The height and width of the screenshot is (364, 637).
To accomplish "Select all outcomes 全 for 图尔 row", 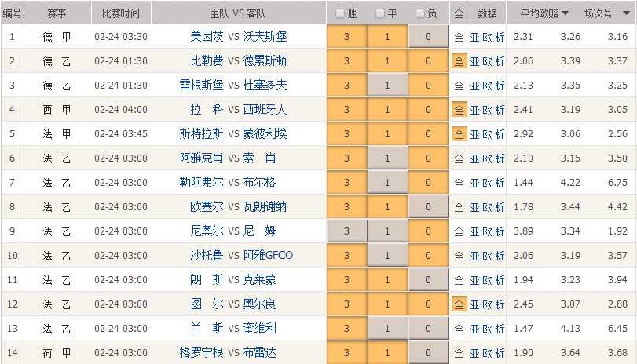I will (459, 304).
